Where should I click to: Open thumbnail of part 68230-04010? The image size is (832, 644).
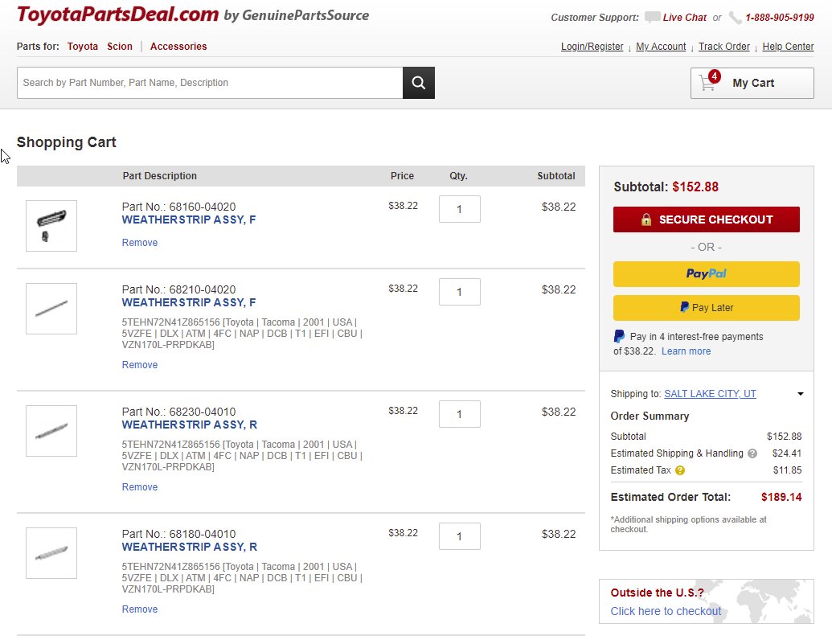click(x=51, y=431)
